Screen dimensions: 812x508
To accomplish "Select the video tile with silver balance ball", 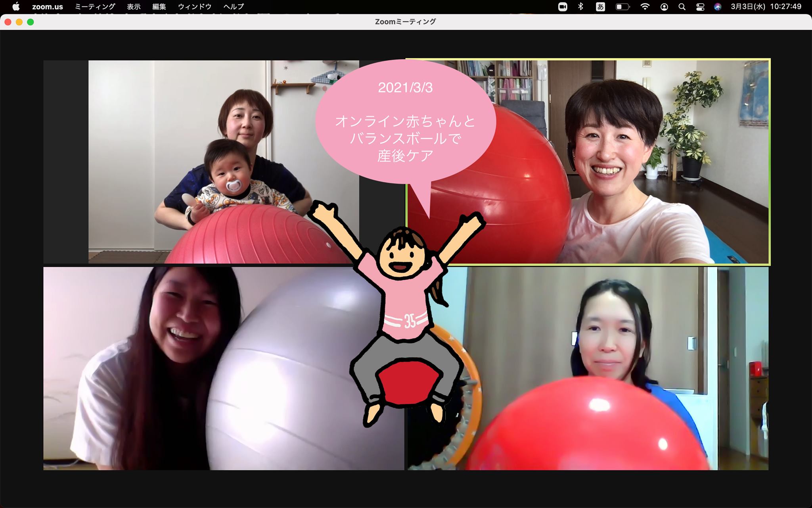I will pyautogui.click(x=224, y=368).
